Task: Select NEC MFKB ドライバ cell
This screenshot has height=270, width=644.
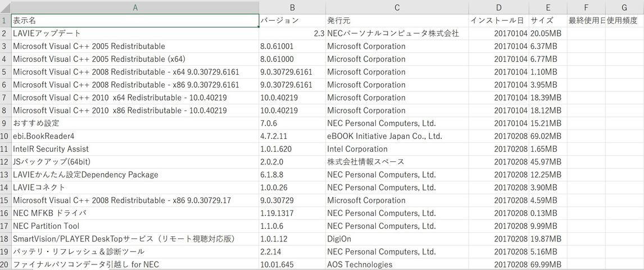Action: 135,213
